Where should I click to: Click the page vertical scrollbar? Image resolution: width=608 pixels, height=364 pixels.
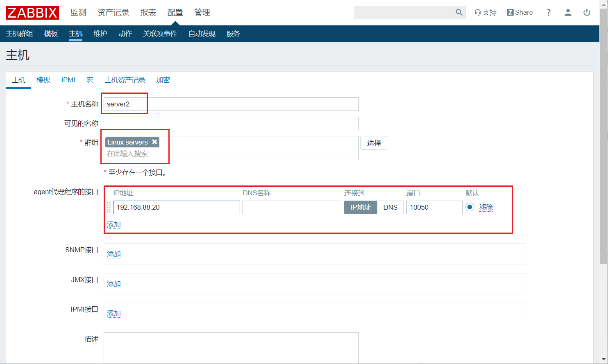pos(603,164)
